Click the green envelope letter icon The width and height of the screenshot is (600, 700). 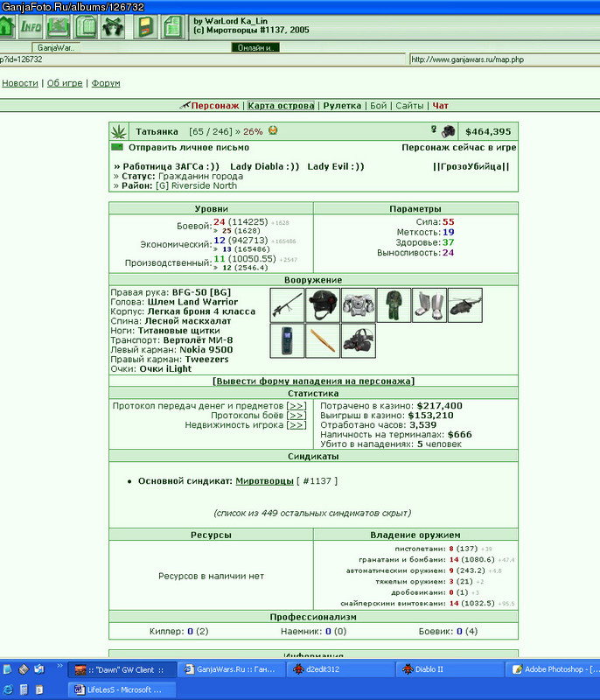pyautogui.click(x=117, y=147)
